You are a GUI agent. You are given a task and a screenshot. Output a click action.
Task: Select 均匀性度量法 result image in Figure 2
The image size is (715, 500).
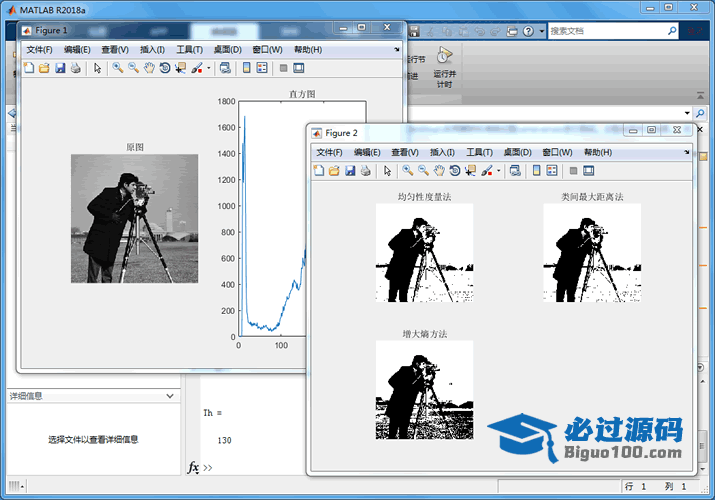(425, 253)
